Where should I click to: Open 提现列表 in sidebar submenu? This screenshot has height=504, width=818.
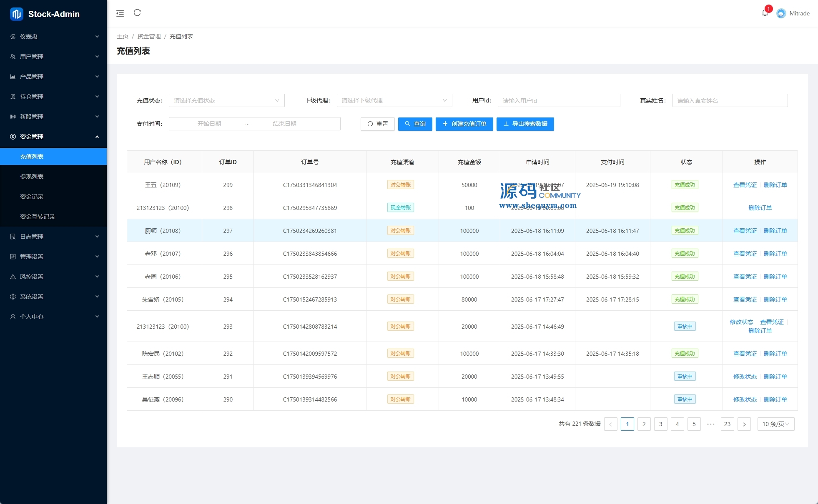[32, 177]
